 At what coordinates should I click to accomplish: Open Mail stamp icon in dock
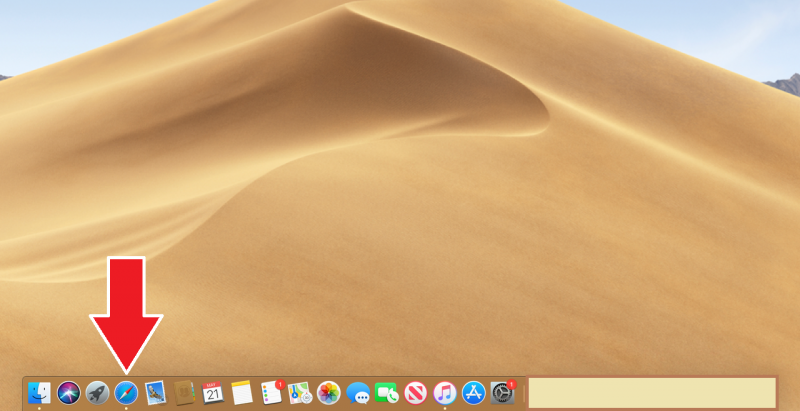point(155,392)
